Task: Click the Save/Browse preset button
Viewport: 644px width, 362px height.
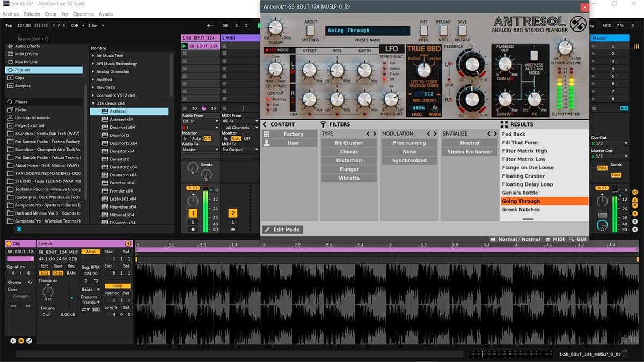Action: 462,31
